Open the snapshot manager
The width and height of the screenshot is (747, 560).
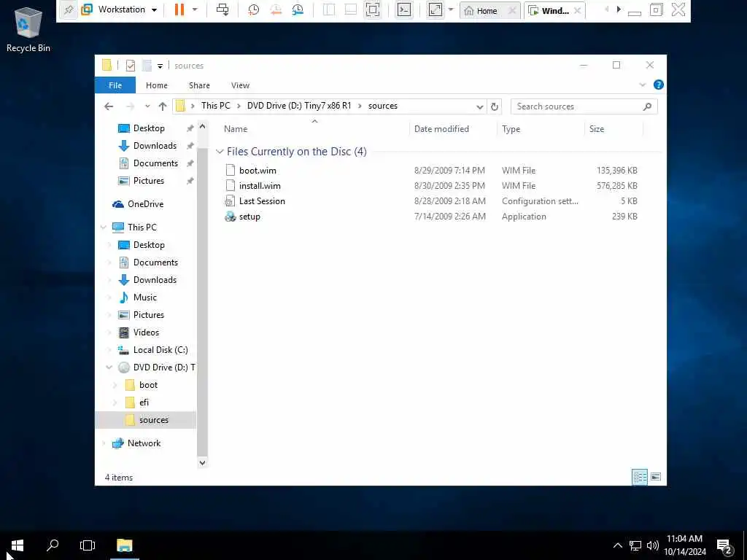point(298,9)
